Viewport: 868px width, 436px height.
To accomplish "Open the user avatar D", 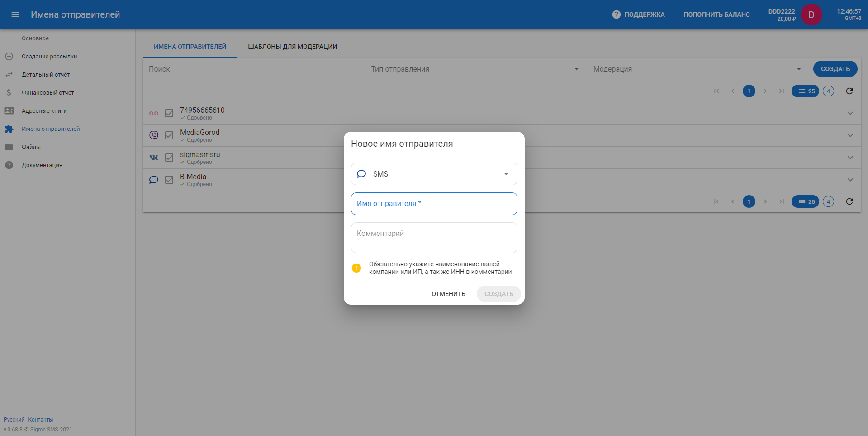I will point(811,14).
